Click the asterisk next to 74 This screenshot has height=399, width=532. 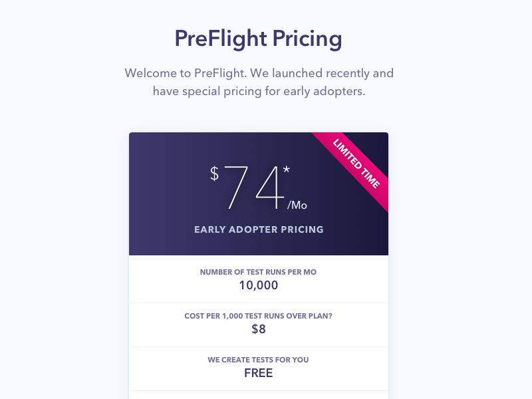(x=286, y=171)
